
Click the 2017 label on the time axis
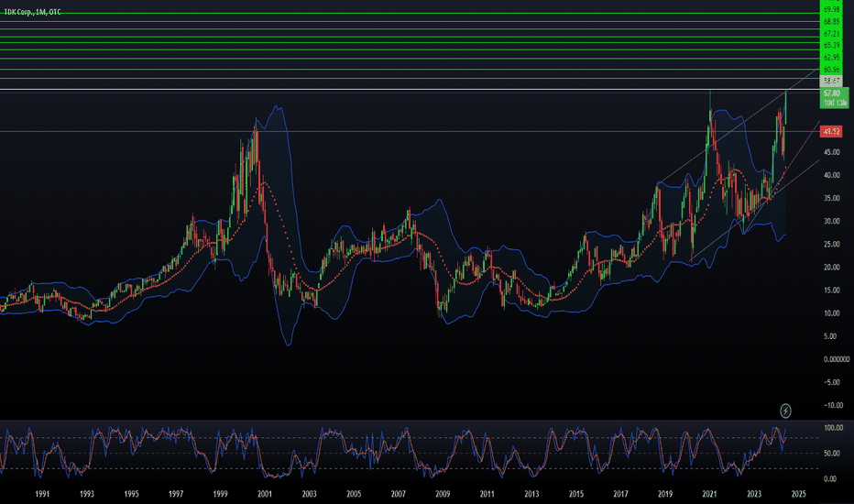click(621, 494)
